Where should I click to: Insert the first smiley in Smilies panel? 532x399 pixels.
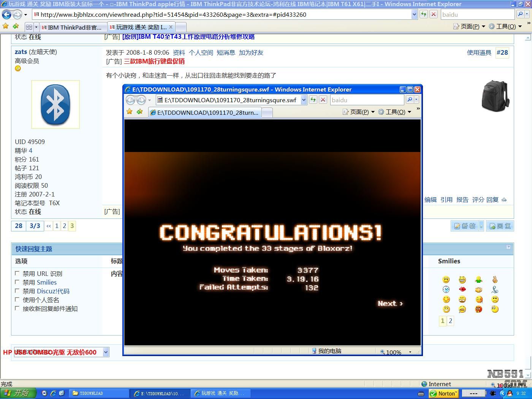tap(446, 280)
